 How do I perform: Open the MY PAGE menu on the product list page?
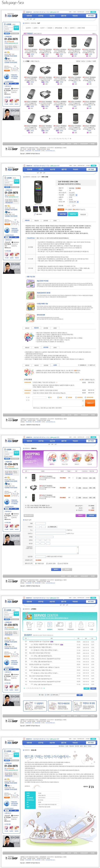click(x=91, y=16)
